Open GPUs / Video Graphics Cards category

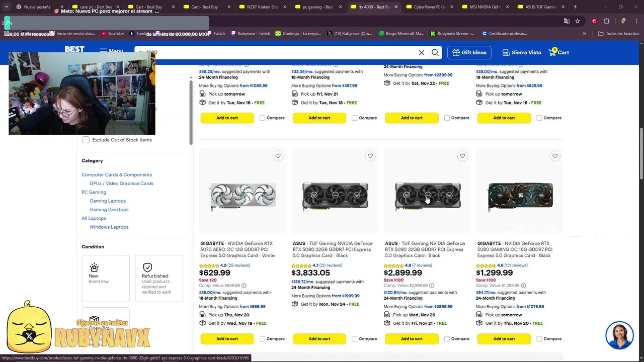(x=121, y=184)
